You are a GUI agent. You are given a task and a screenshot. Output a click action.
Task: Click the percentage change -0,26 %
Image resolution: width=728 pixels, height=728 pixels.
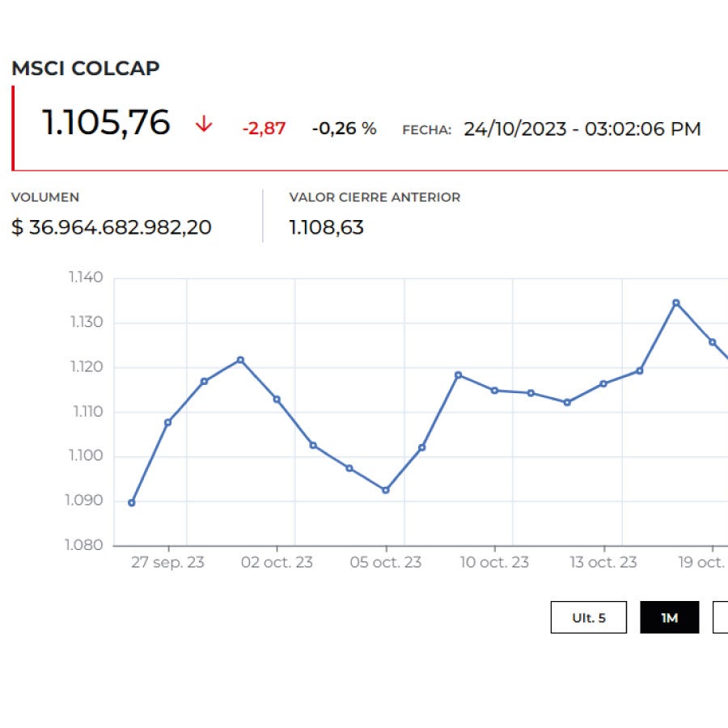point(343,128)
